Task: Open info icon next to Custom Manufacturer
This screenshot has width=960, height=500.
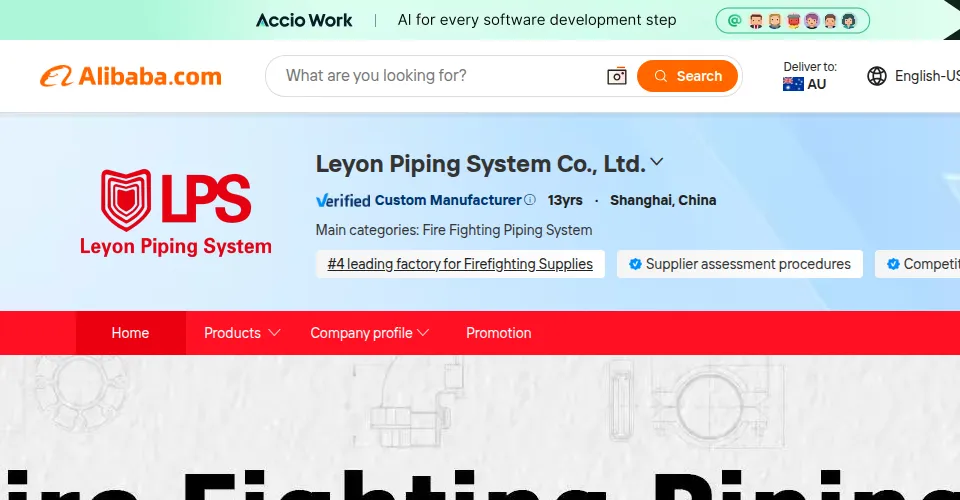Action: (530, 200)
